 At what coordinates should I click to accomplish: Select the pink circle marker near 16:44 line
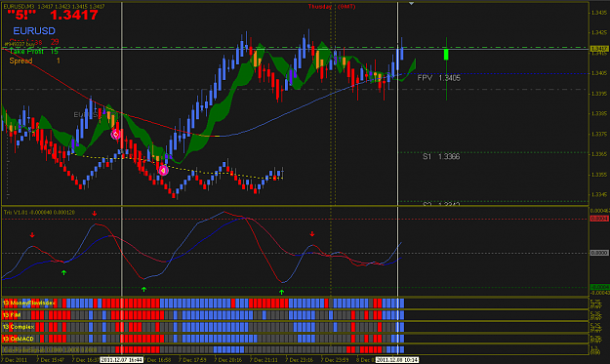pyautogui.click(x=115, y=135)
